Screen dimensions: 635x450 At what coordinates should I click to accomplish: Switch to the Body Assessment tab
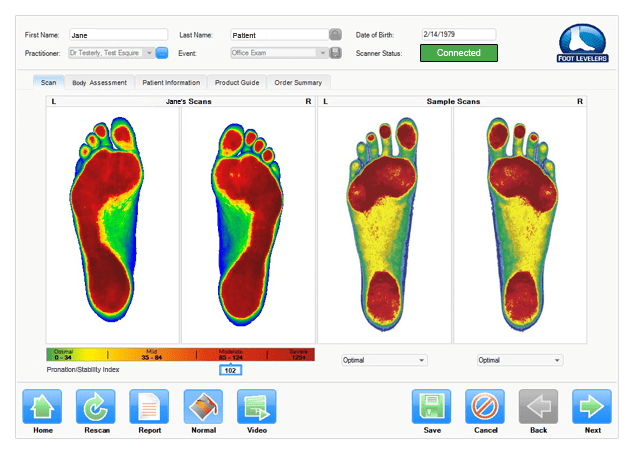coord(99,82)
